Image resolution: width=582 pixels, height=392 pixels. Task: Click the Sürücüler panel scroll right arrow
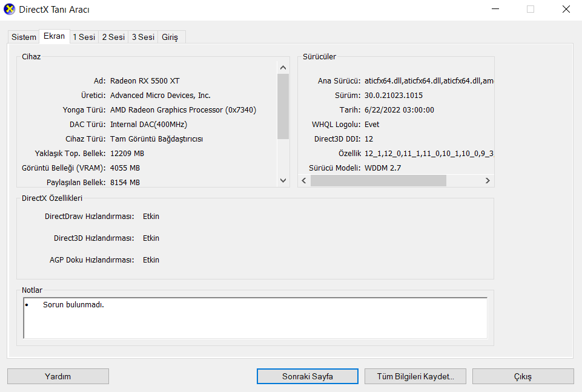tap(488, 181)
